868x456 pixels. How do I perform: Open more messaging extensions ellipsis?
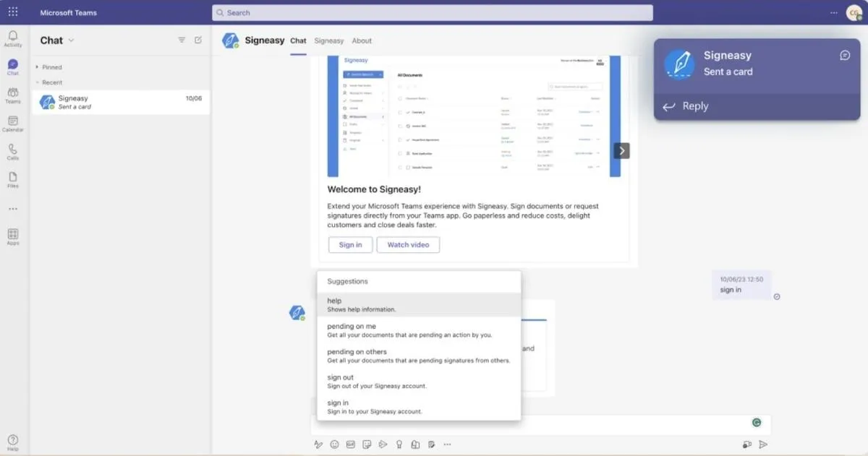point(447,444)
